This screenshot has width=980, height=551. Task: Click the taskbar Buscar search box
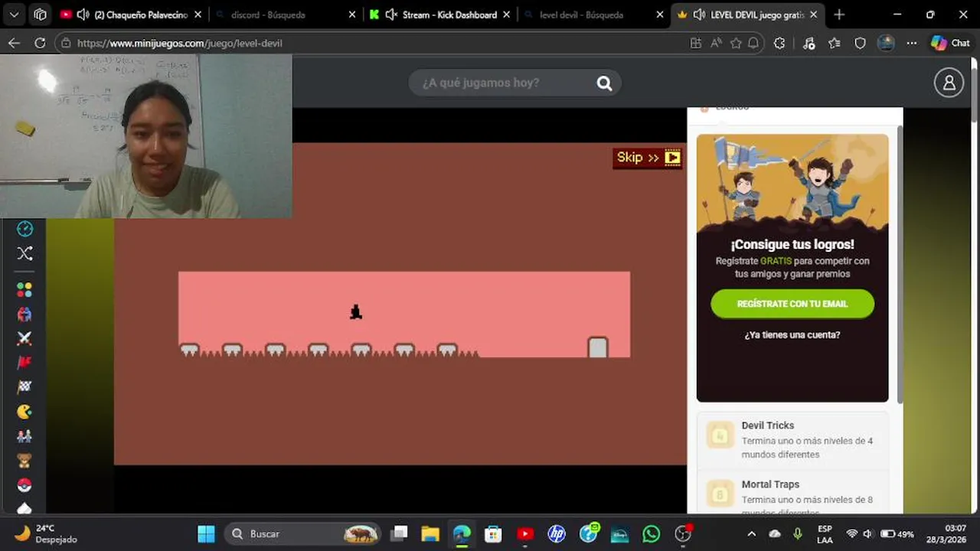click(303, 533)
